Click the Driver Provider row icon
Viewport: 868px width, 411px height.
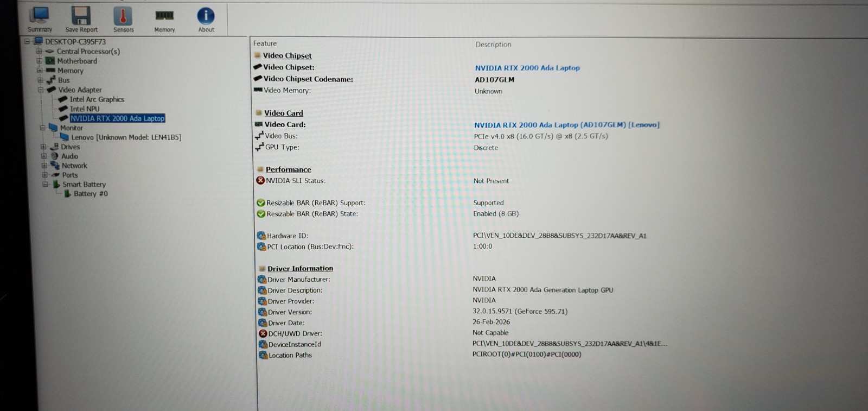(263, 301)
